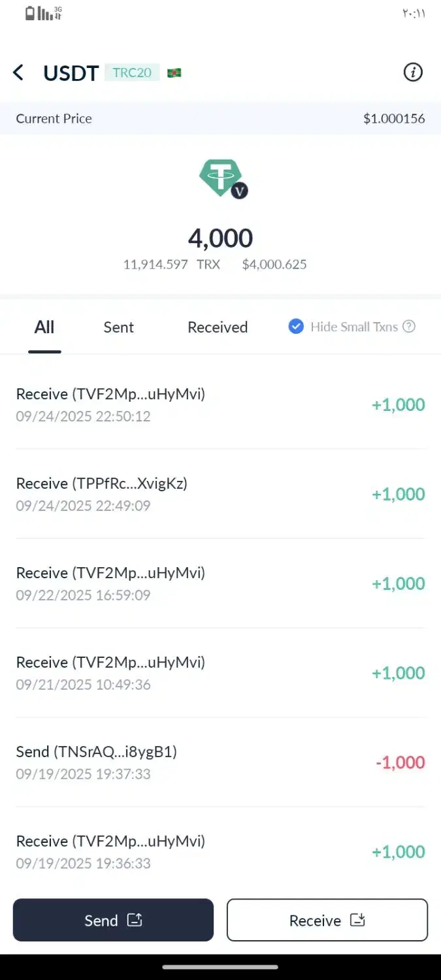
Task: Tap the USDT Tether logo icon
Action: [221, 178]
